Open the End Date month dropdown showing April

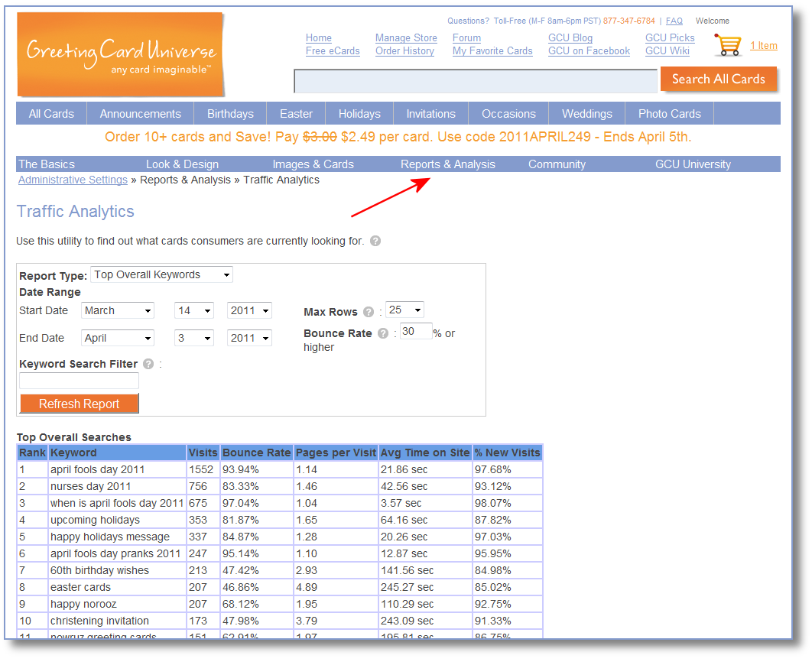(x=118, y=338)
